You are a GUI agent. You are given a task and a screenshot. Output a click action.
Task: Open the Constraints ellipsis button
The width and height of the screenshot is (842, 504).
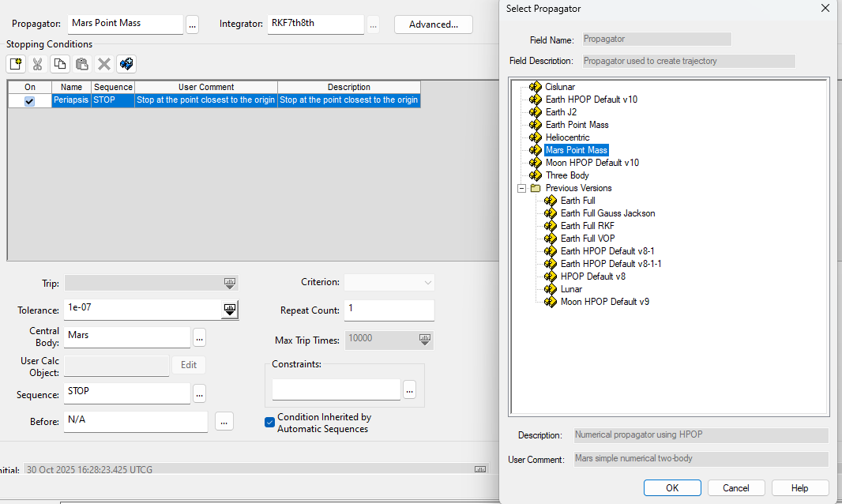click(x=409, y=389)
